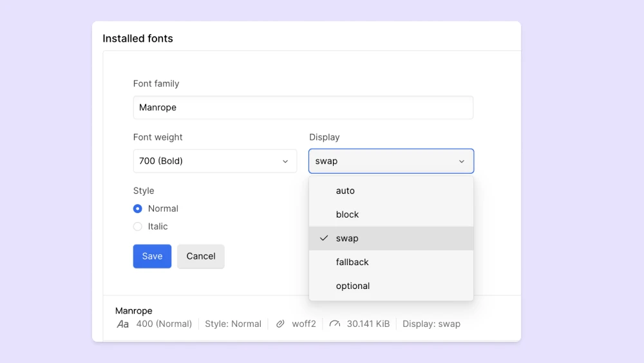
Task: Click the checkmark icon beside swap
Action: coord(324,238)
